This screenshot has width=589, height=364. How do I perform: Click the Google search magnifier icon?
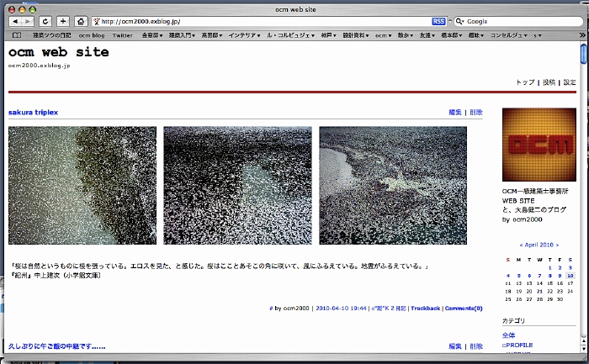tap(459, 21)
